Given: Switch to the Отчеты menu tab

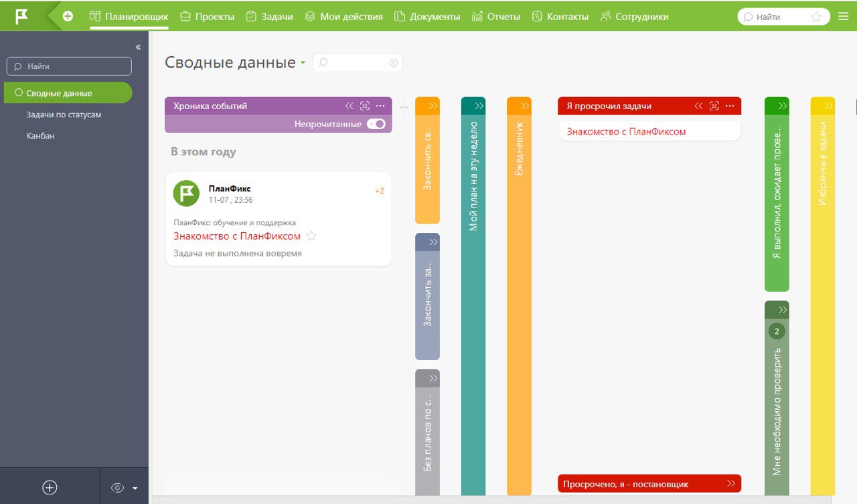Looking at the screenshot, I should 495,17.
